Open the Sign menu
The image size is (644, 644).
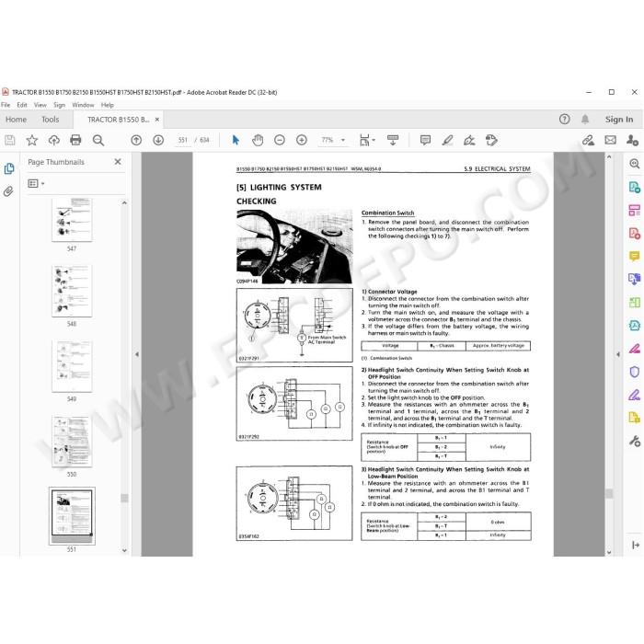click(59, 105)
